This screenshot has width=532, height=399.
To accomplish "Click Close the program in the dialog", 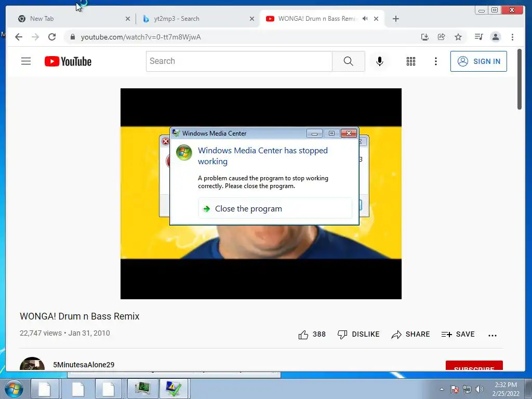I will [275, 209].
